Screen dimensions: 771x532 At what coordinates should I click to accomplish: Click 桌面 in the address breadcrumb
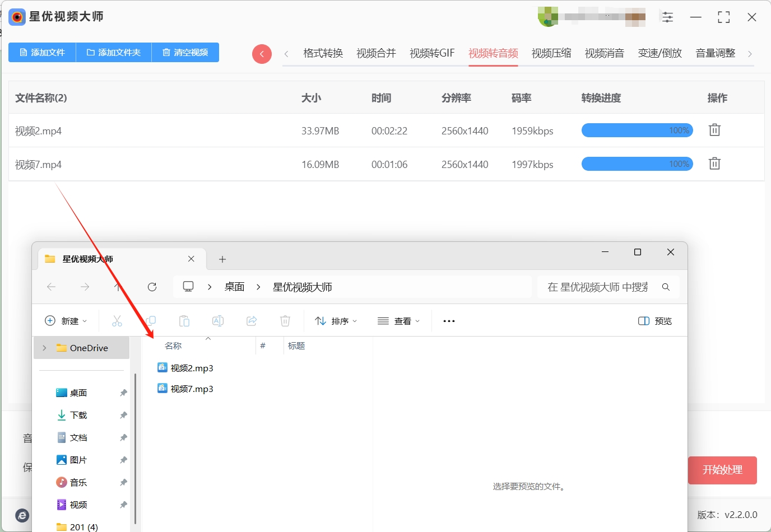pos(234,287)
